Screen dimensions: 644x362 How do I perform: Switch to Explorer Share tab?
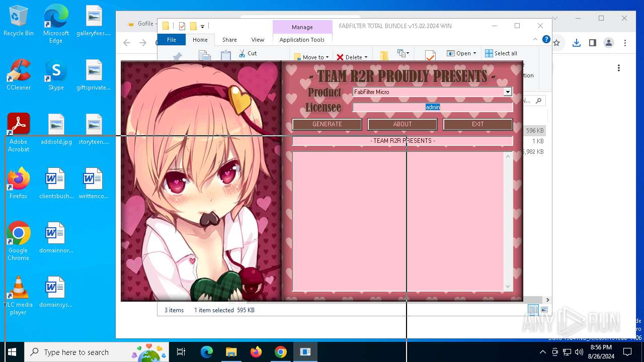point(229,40)
